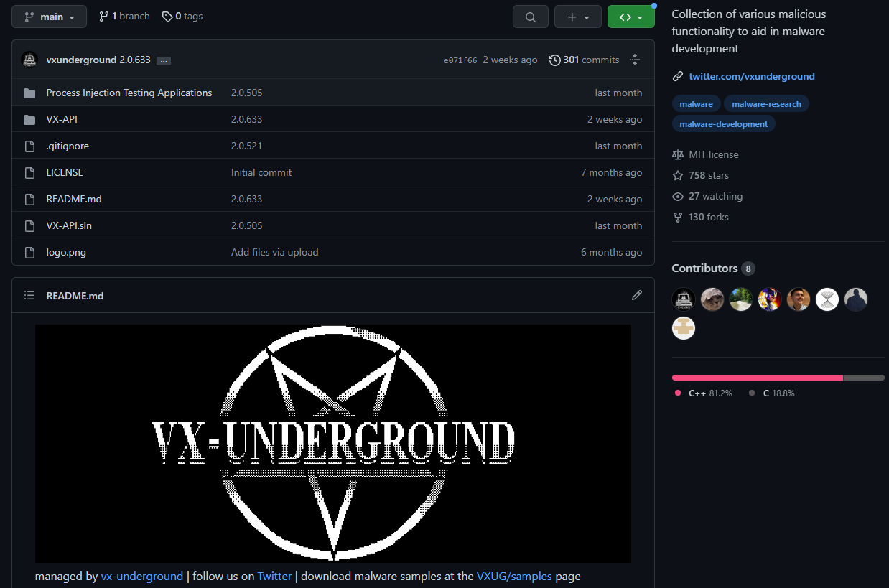Image resolution: width=889 pixels, height=588 pixels.
Task: Expand commit message ellipsis button
Action: [x=164, y=61]
